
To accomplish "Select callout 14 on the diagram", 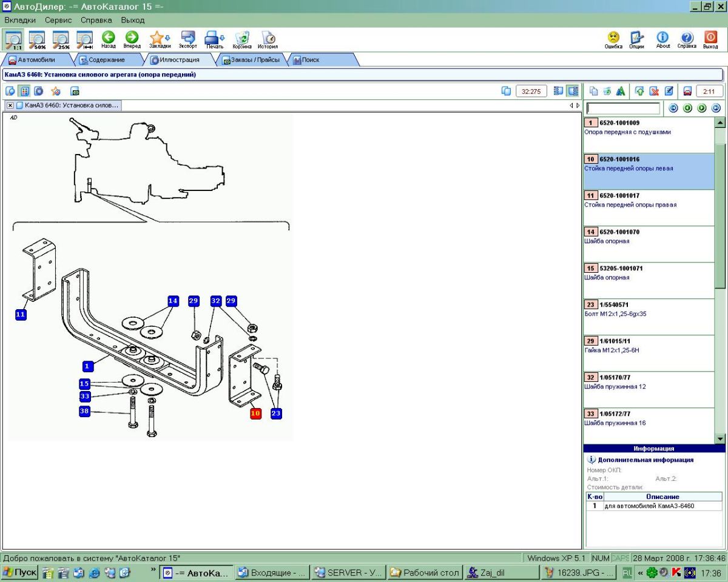I will pos(174,301).
